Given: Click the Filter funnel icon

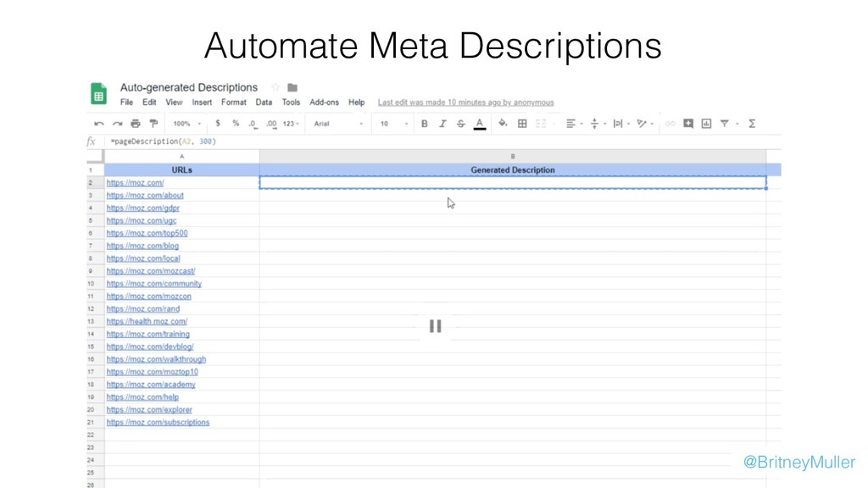Looking at the screenshot, I should click(724, 124).
